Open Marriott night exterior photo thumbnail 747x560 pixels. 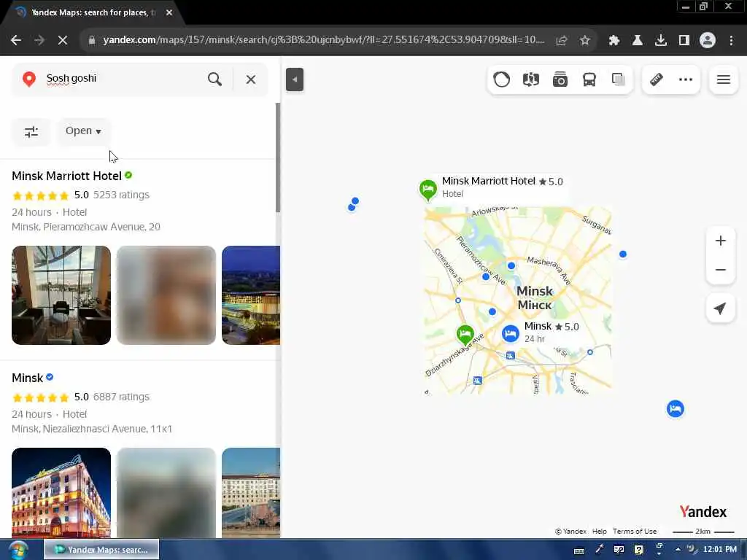coord(251,295)
